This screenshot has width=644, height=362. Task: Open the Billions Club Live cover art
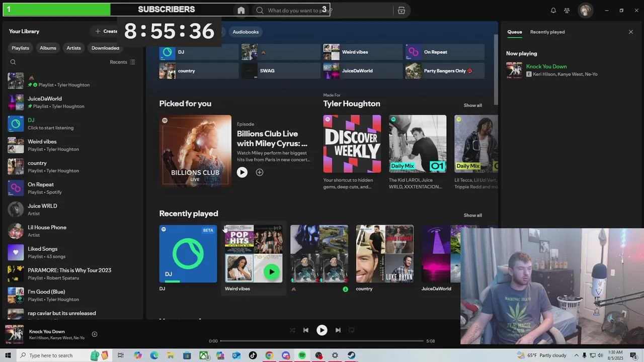pyautogui.click(x=195, y=151)
